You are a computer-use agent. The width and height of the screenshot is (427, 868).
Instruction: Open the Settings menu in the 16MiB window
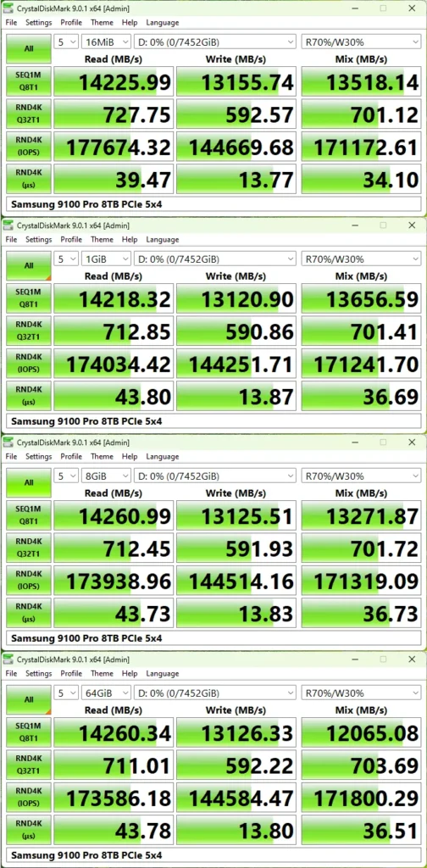coord(39,23)
